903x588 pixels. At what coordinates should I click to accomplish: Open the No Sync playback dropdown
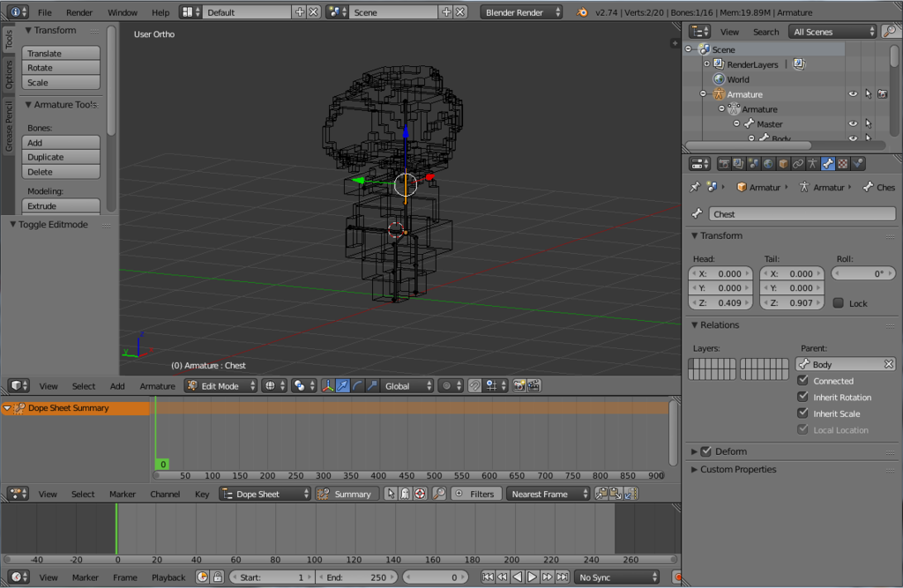pyautogui.click(x=616, y=577)
